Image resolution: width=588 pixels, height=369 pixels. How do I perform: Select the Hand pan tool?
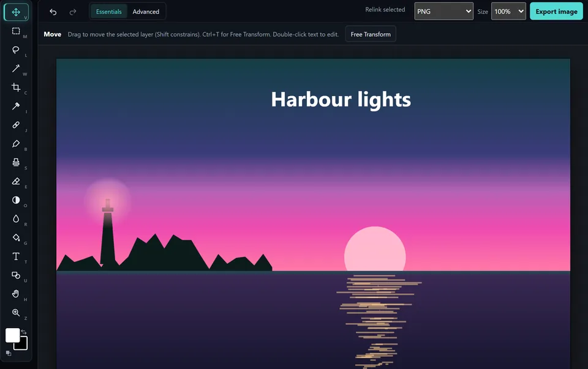(16, 294)
